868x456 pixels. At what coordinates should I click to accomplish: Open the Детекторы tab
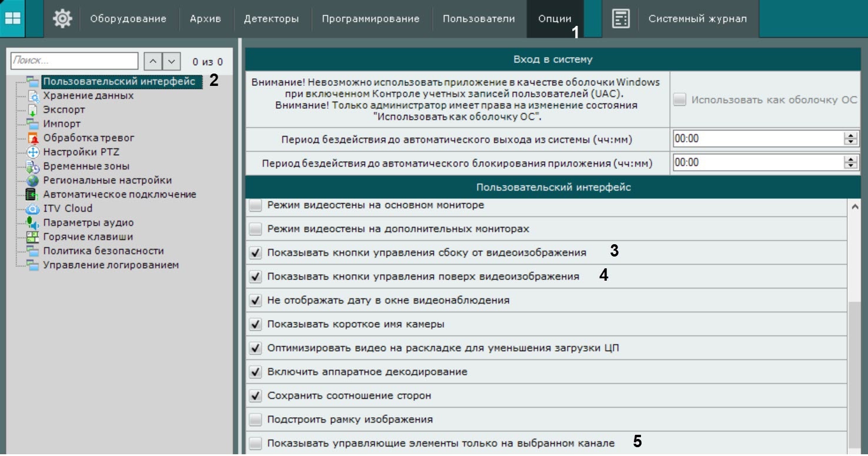click(x=271, y=19)
